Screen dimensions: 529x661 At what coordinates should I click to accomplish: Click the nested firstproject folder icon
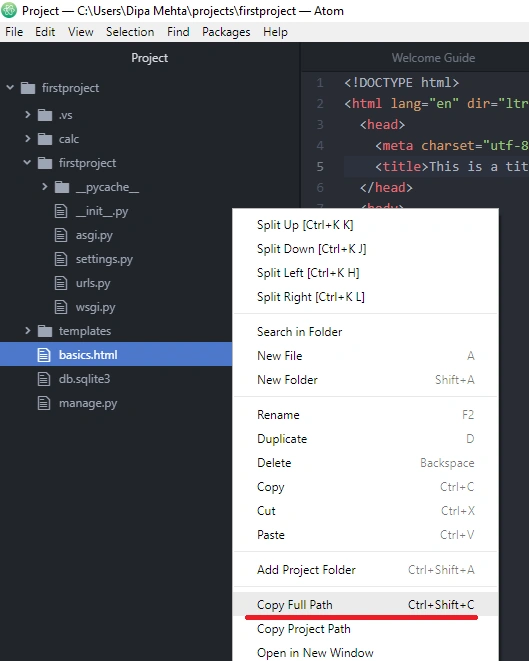[x=45, y=163]
